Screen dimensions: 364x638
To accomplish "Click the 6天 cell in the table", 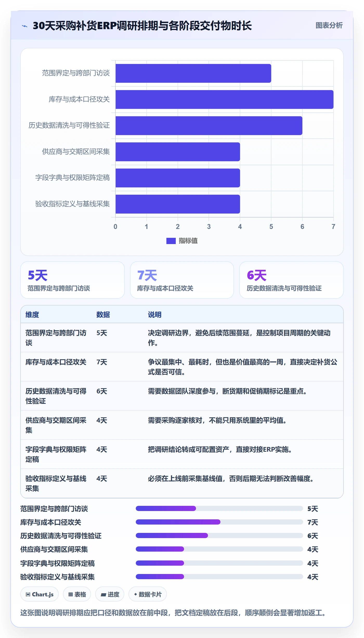I will coord(102,391).
